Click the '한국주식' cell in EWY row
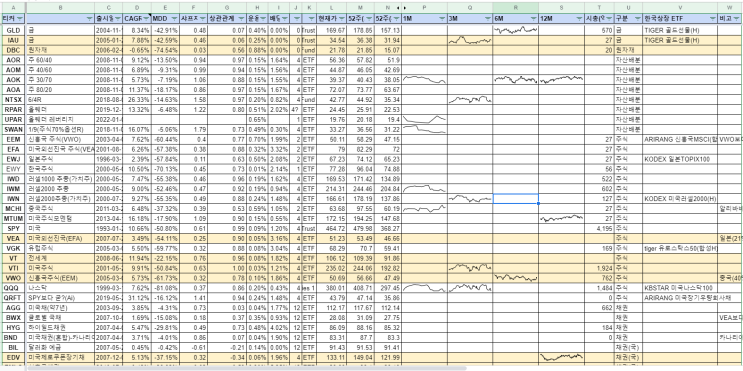The width and height of the screenshot is (743, 371). 60,169
